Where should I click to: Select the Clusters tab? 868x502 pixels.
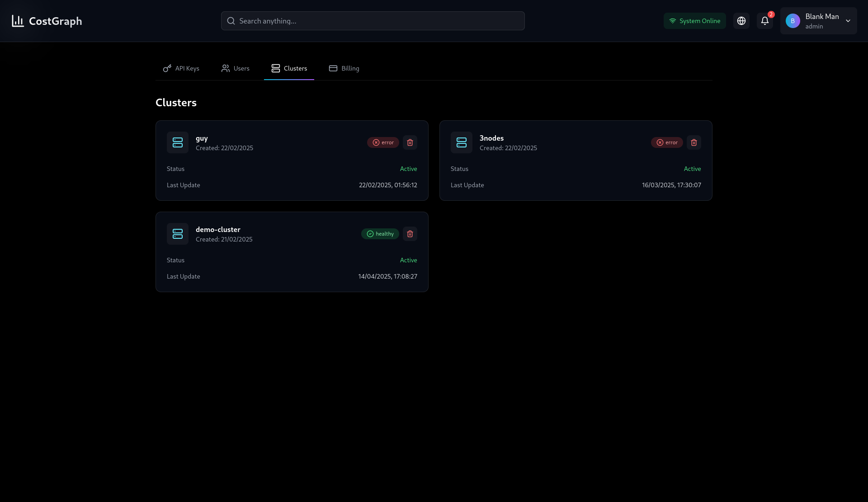(x=289, y=68)
